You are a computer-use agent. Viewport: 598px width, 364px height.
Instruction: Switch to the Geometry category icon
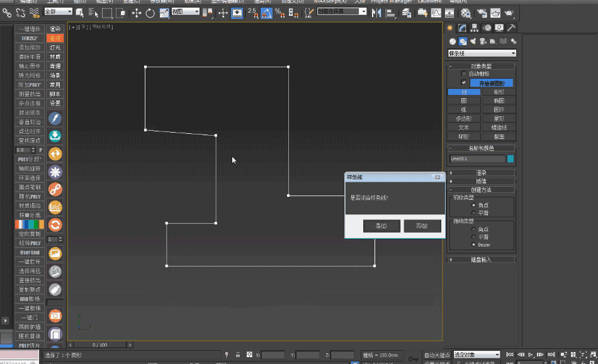pyautogui.click(x=453, y=41)
